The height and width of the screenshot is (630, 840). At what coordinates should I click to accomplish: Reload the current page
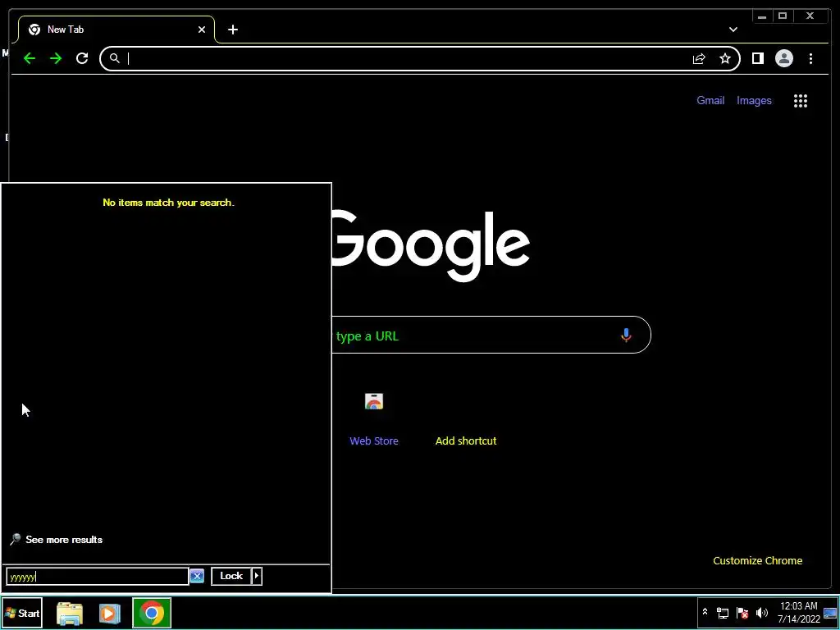pos(82,58)
